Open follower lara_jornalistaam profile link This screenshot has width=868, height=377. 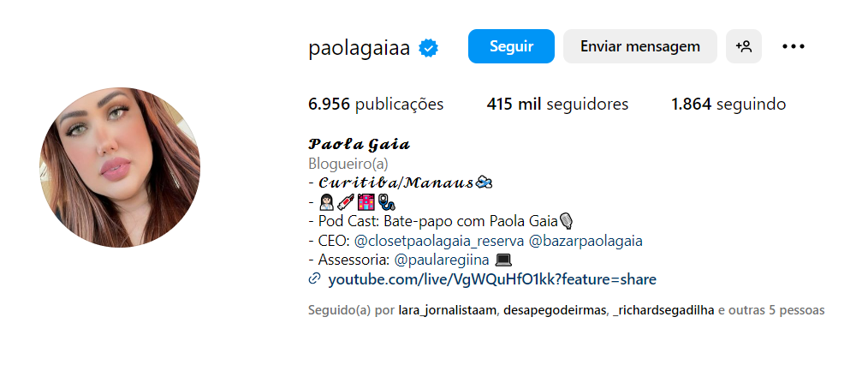pyautogui.click(x=448, y=310)
